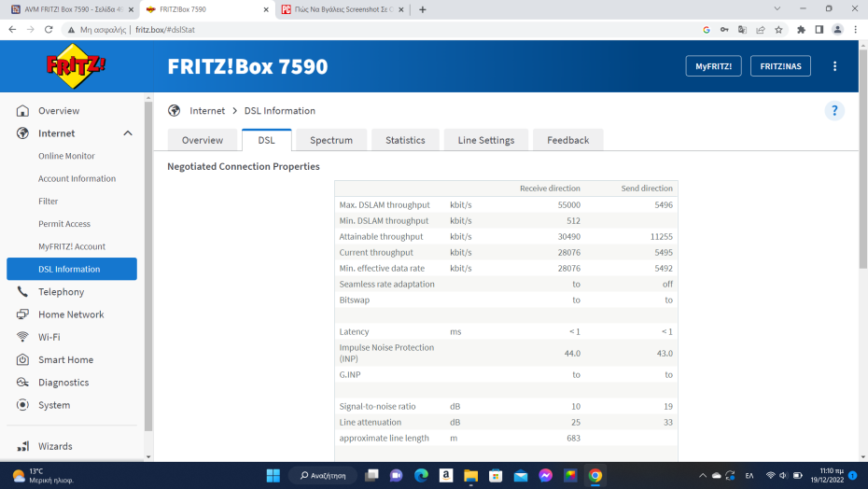Click the approximate line length value 683
Viewport: 868px width, 489px height.
[573, 438]
